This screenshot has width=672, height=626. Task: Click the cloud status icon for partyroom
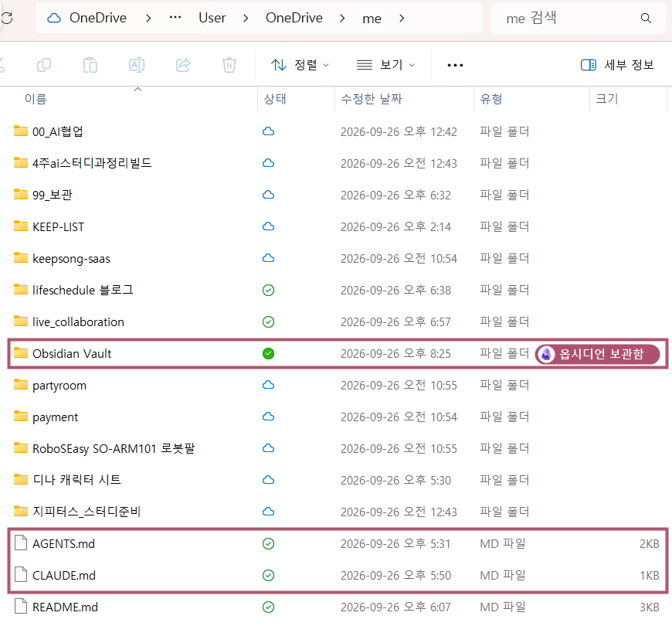268,385
